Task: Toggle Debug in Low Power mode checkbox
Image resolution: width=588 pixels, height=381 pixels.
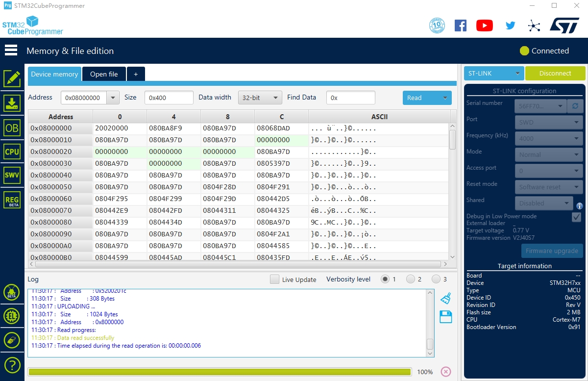Action: click(577, 217)
